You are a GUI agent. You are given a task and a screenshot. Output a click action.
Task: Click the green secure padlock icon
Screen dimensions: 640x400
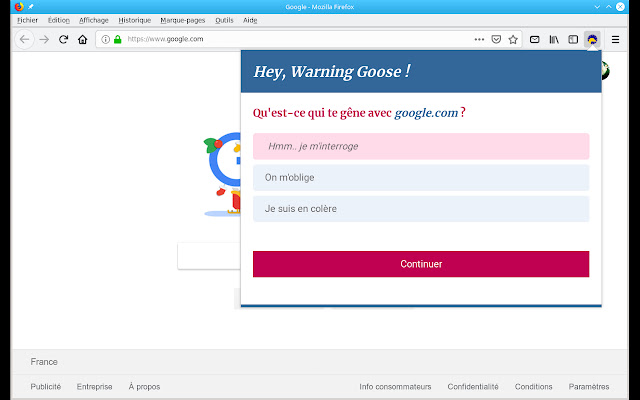click(118, 39)
